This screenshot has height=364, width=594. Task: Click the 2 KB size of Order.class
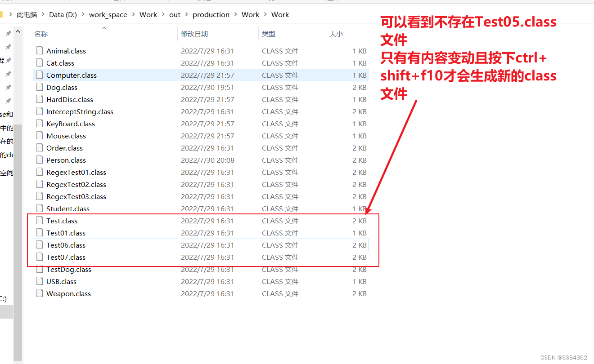360,148
